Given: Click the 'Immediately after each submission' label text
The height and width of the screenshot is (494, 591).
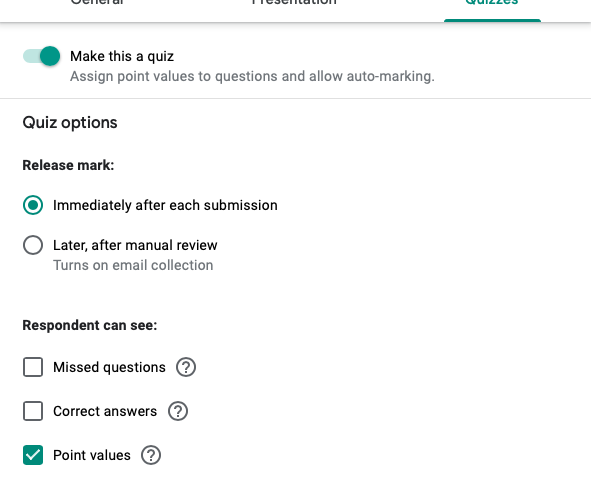Looking at the screenshot, I should (165, 205).
